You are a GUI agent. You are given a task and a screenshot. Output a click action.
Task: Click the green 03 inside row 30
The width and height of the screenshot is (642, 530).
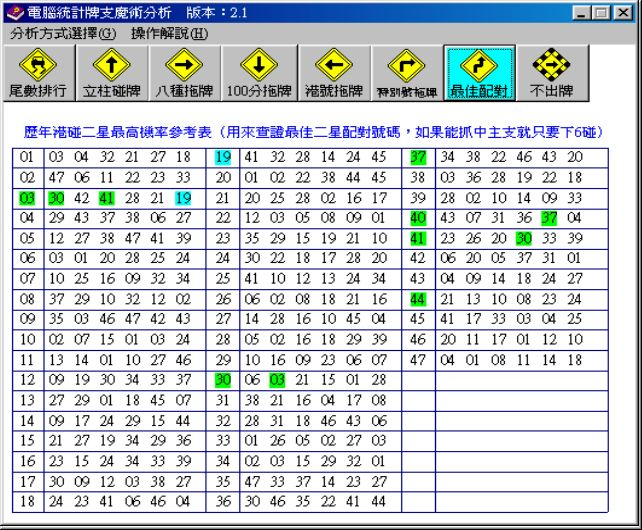pos(277,380)
